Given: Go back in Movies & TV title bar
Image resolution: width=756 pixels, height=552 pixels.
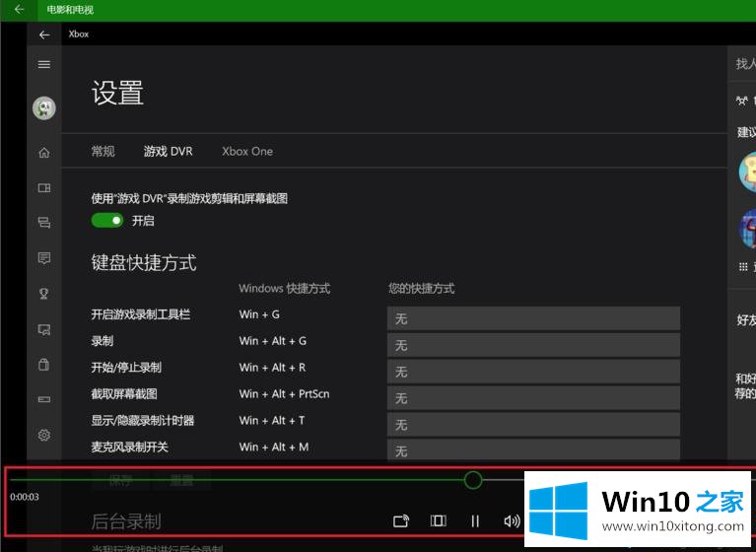Looking at the screenshot, I should 19,10.
